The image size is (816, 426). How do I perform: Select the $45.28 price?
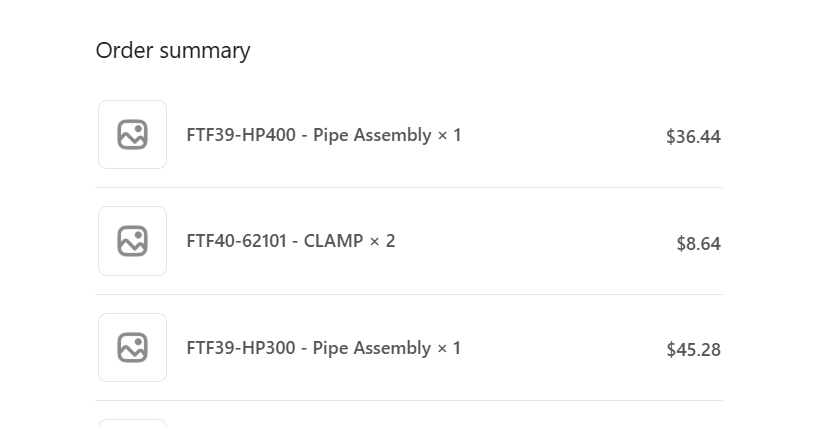(693, 350)
